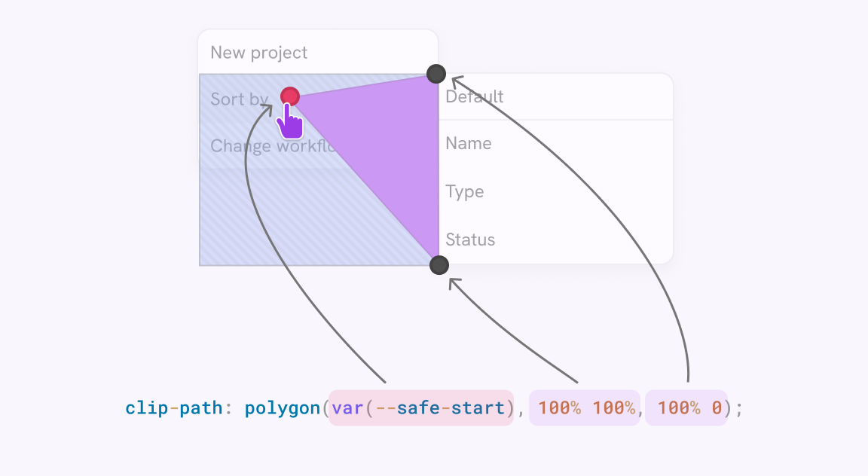Choose the New project menu item
This screenshot has width=868, height=476.
[259, 53]
